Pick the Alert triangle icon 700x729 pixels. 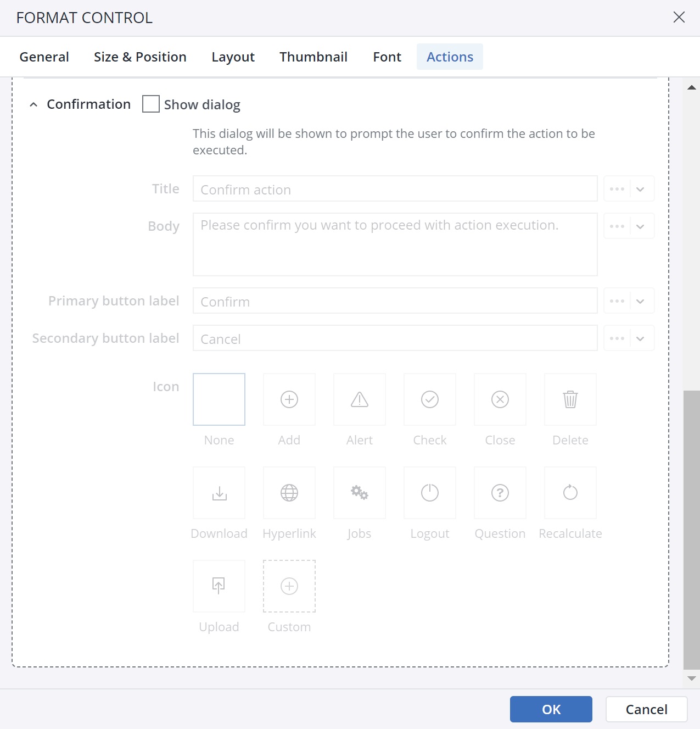360,399
